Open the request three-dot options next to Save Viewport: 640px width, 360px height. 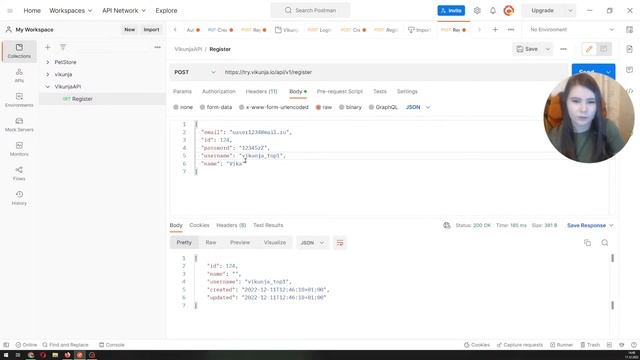coord(563,49)
